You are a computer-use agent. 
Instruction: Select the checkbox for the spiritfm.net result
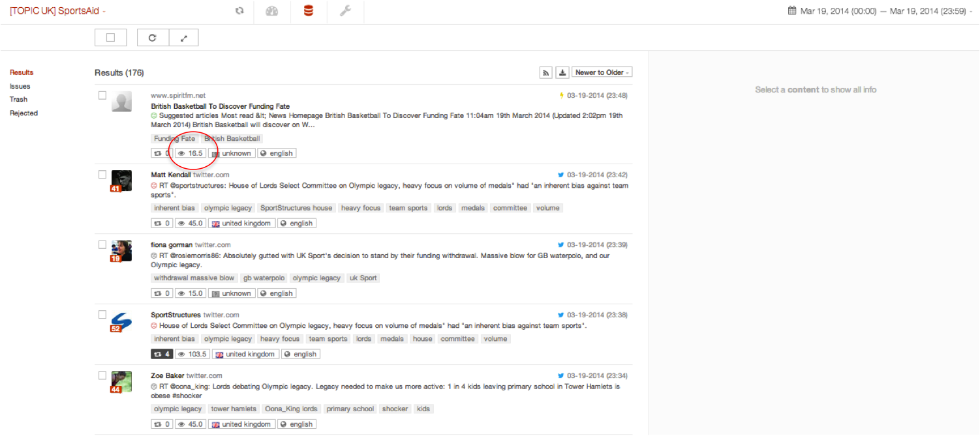(x=102, y=95)
